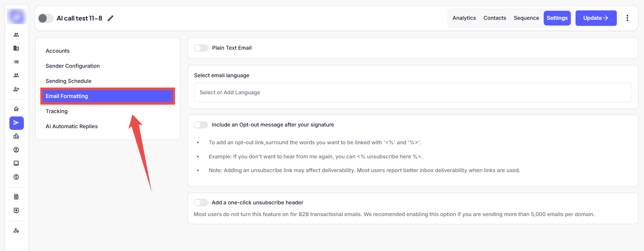Turn on one-click unsubscribe header toggle
This screenshot has width=644, height=251.
(x=201, y=203)
